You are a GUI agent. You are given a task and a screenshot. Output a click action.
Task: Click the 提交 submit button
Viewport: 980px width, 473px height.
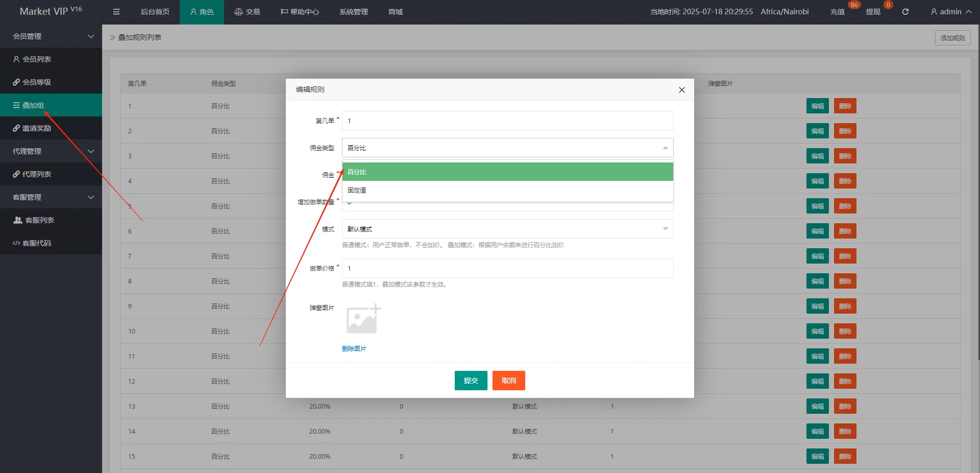(x=471, y=381)
